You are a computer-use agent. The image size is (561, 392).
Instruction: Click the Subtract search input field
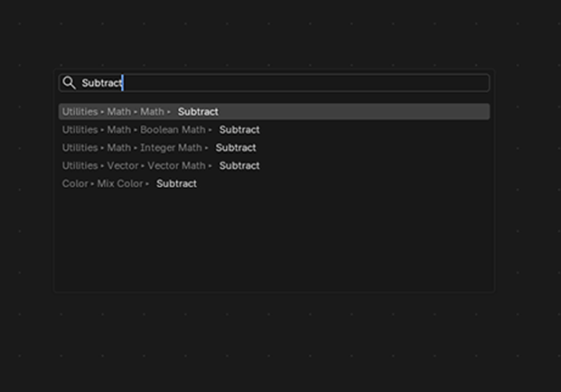click(274, 83)
